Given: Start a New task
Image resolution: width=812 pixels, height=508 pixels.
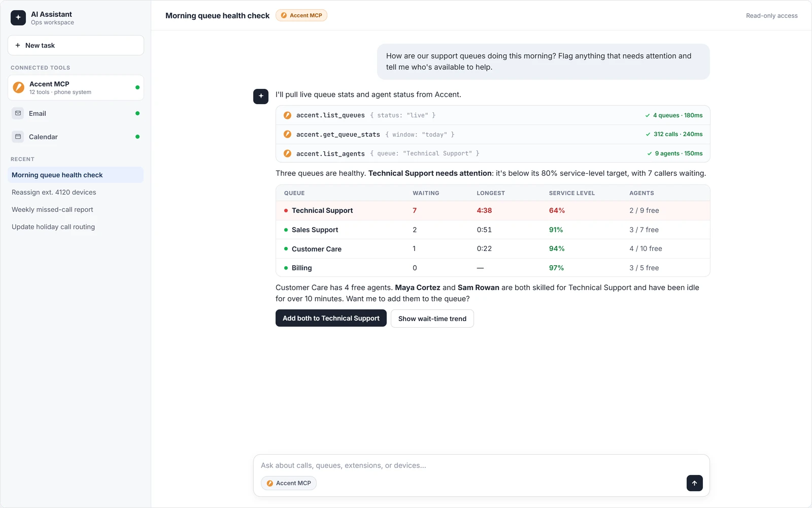Looking at the screenshot, I should (76, 45).
